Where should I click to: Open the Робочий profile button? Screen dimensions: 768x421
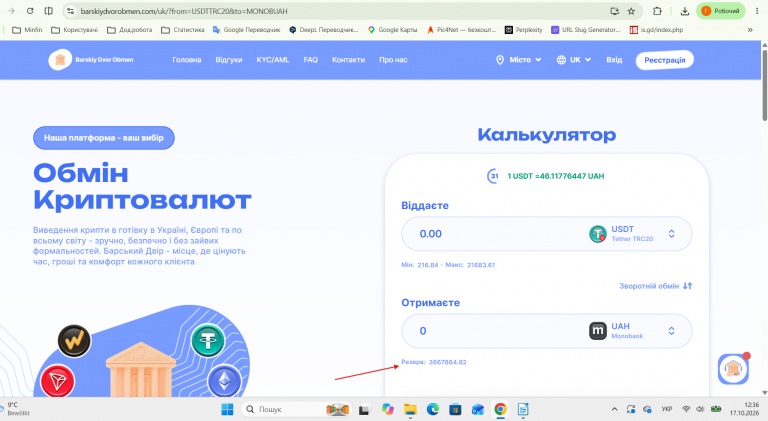tap(720, 11)
